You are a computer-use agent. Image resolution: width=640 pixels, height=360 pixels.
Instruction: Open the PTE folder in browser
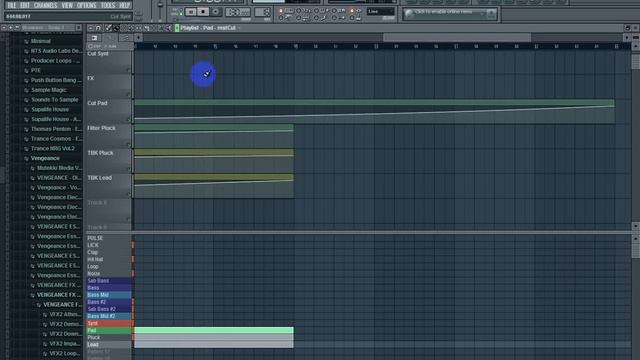point(36,70)
